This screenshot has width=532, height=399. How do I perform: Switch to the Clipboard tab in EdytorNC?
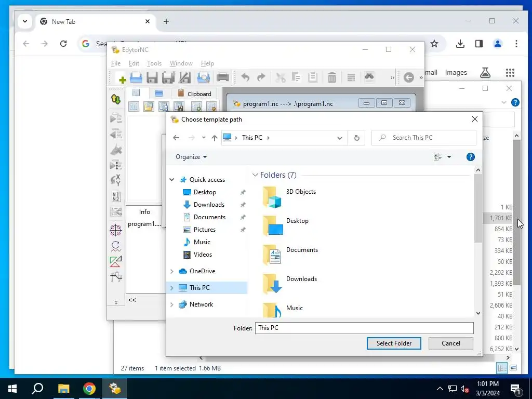click(194, 94)
